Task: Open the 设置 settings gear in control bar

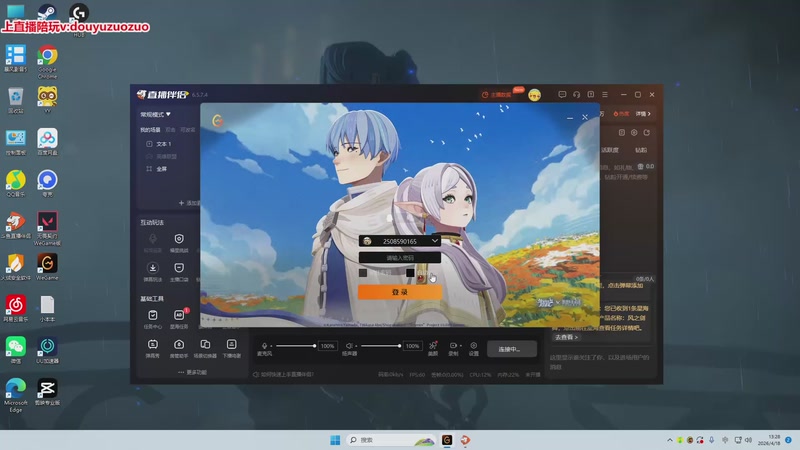Action: pyautogui.click(x=473, y=348)
